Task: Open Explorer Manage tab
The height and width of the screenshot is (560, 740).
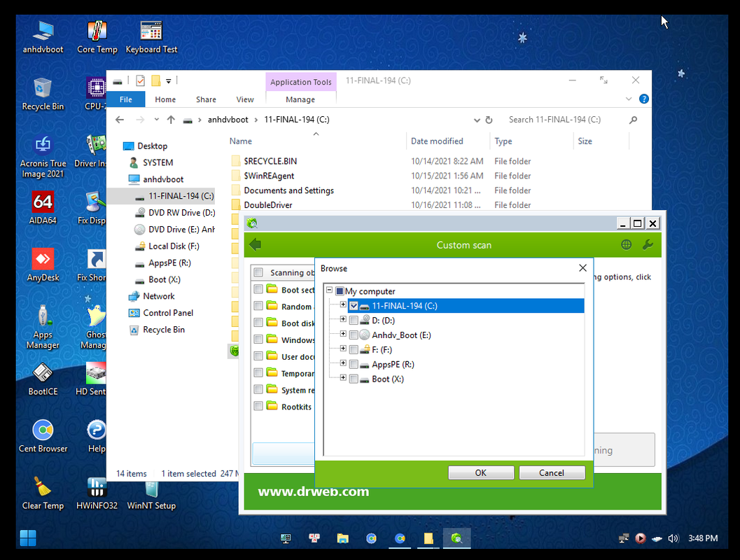Action: [x=300, y=99]
